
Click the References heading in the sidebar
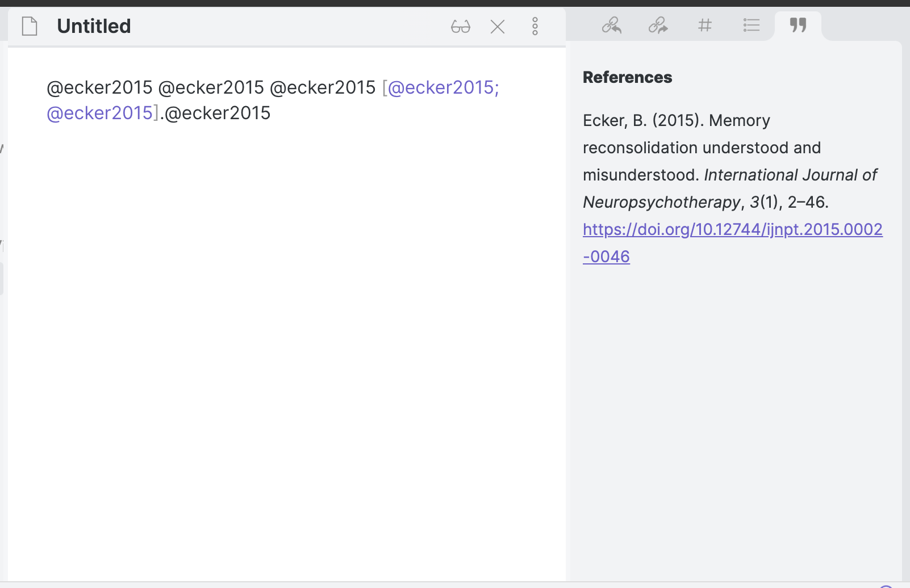coord(627,77)
